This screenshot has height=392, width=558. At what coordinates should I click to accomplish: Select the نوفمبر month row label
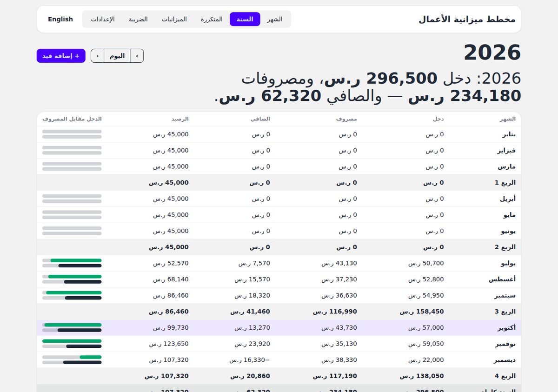(x=506, y=344)
